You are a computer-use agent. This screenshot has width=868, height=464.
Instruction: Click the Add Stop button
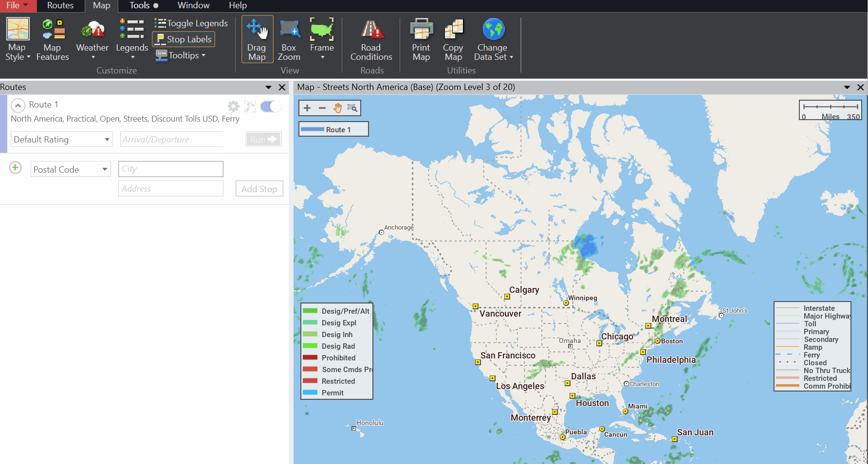259,189
